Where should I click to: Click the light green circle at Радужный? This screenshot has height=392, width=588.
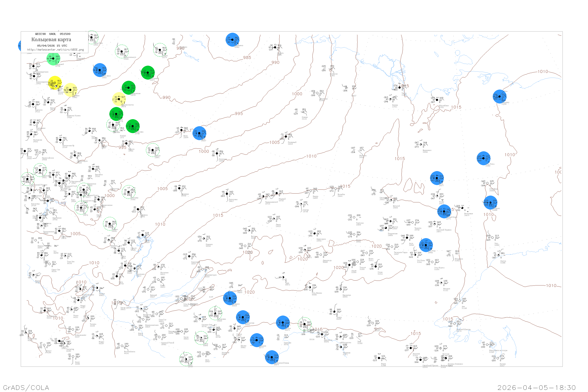tap(53, 58)
